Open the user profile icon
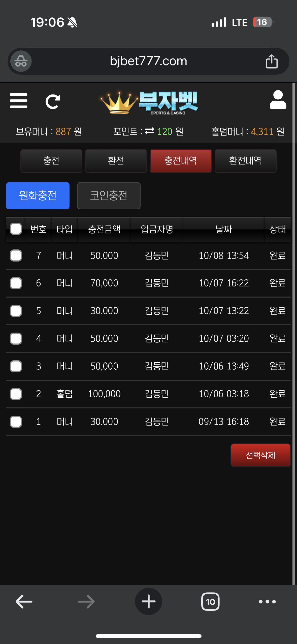The height and width of the screenshot is (644, 297). tap(278, 100)
